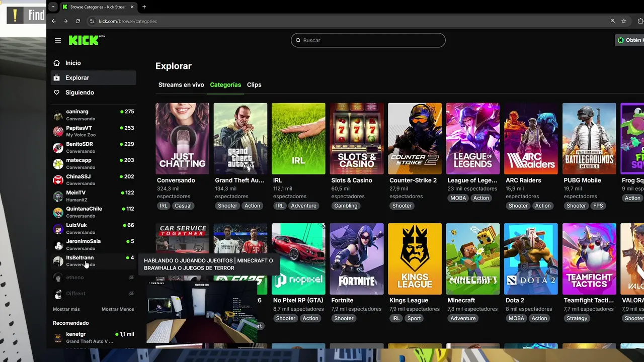Open MeinTV channel avatar in sidebar
This screenshot has height=362, width=644.
tap(58, 196)
